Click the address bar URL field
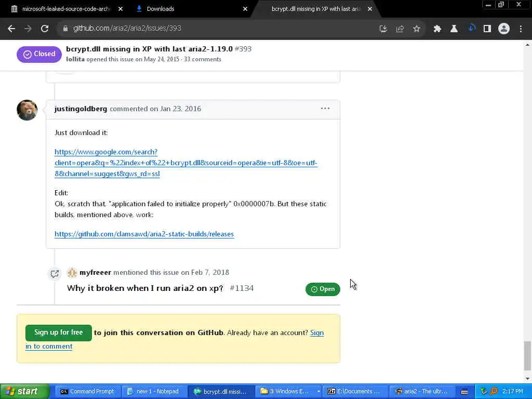This screenshot has height=399, width=532. point(217,29)
